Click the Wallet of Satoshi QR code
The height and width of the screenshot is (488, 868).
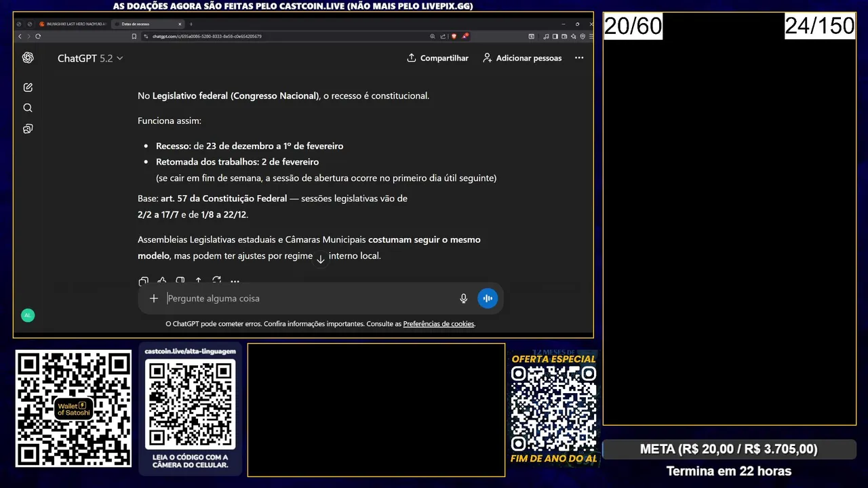pos(73,408)
